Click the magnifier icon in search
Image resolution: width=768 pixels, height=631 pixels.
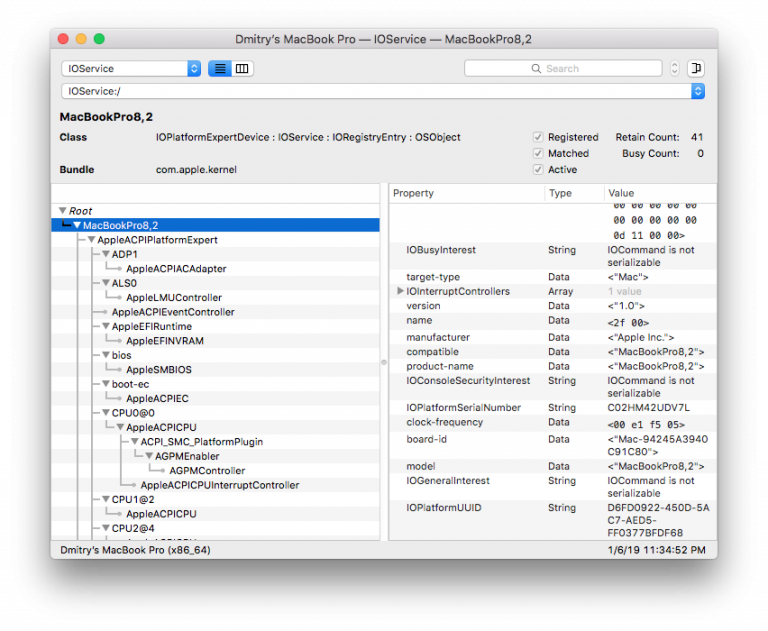(538, 69)
